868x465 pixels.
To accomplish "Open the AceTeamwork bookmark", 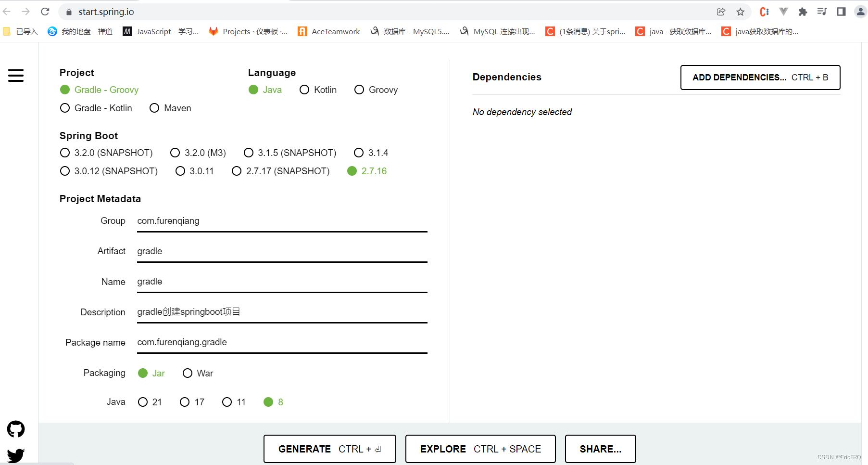I will point(329,31).
